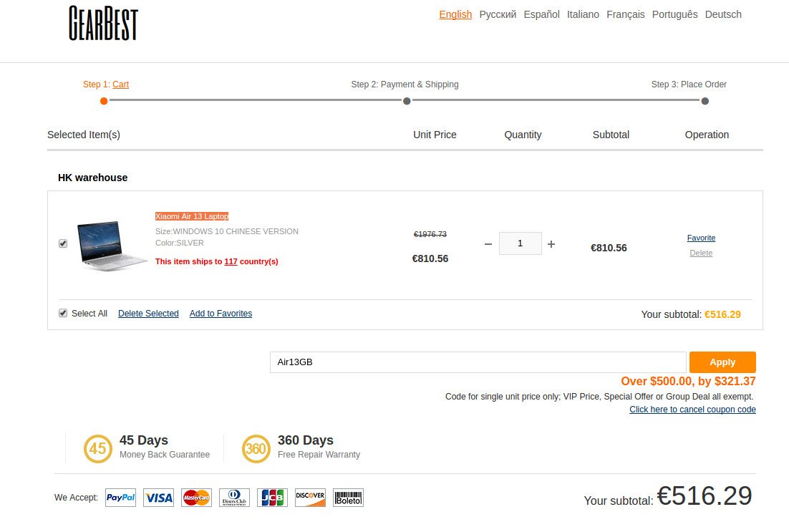The width and height of the screenshot is (789, 532).
Task: Open the Step 1 Cart link
Action: click(120, 84)
